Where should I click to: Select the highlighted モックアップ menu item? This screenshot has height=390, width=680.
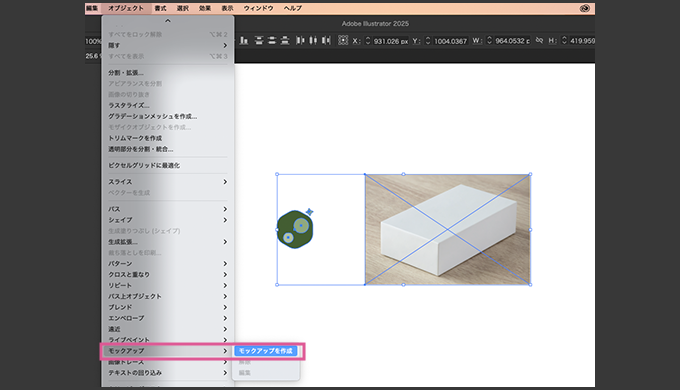point(167,351)
